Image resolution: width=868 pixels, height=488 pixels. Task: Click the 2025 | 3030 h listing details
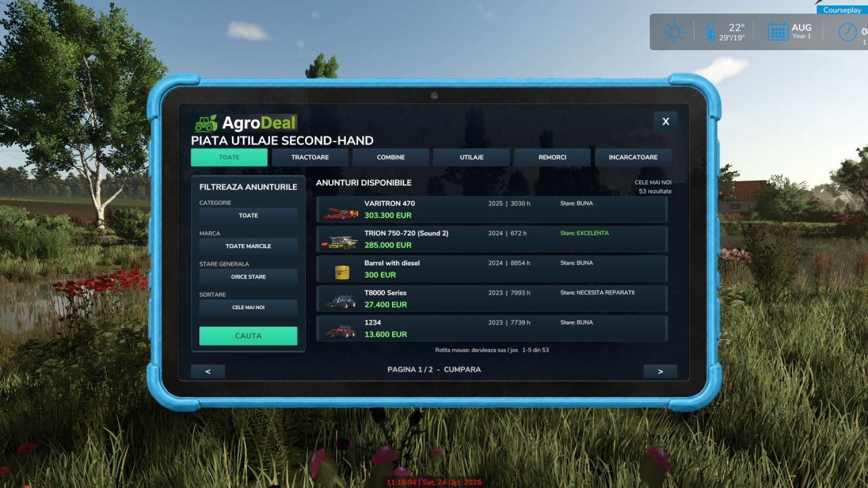(509, 203)
